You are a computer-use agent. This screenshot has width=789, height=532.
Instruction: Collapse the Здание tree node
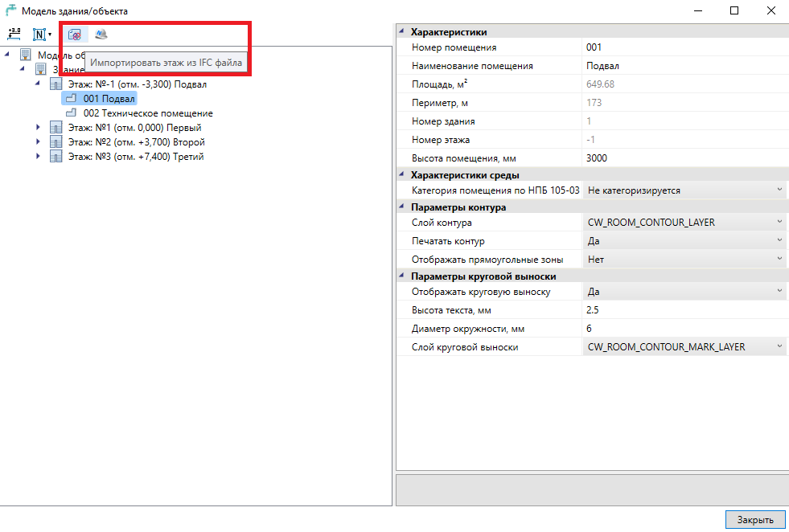pyautogui.click(x=23, y=68)
